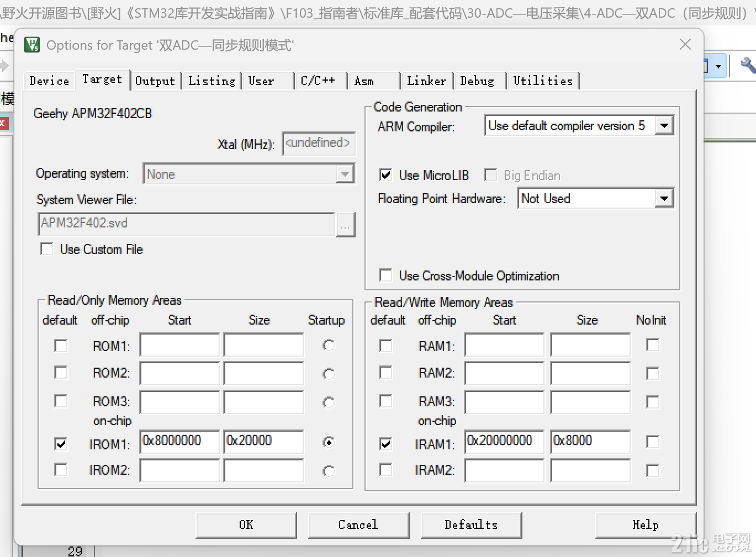
Task: Check the IRAM2 default checkbox
Action: click(x=385, y=469)
